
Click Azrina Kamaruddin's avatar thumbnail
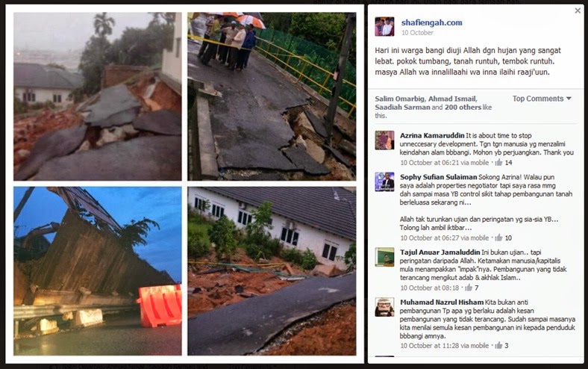[x=384, y=140]
